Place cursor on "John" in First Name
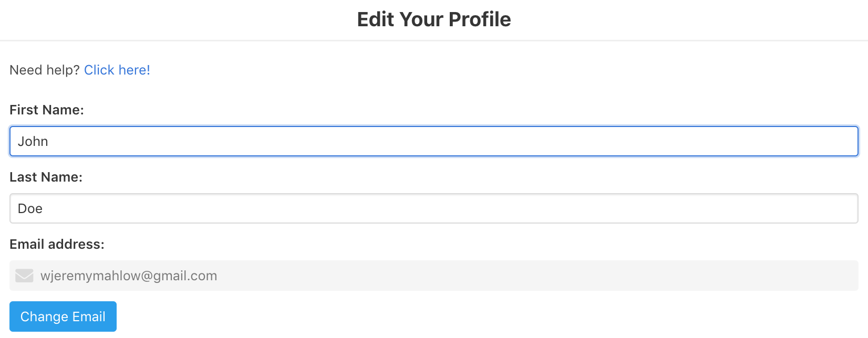The image size is (868, 338). coord(33,142)
